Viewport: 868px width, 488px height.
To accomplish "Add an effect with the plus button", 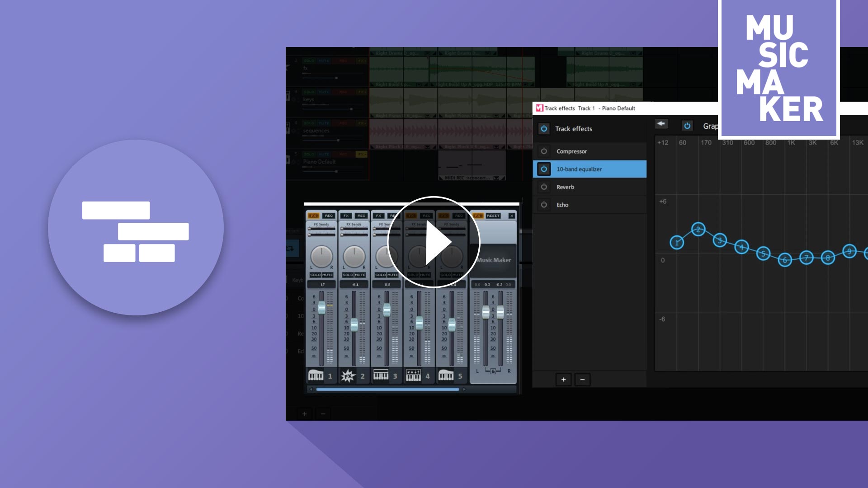I will (x=563, y=380).
